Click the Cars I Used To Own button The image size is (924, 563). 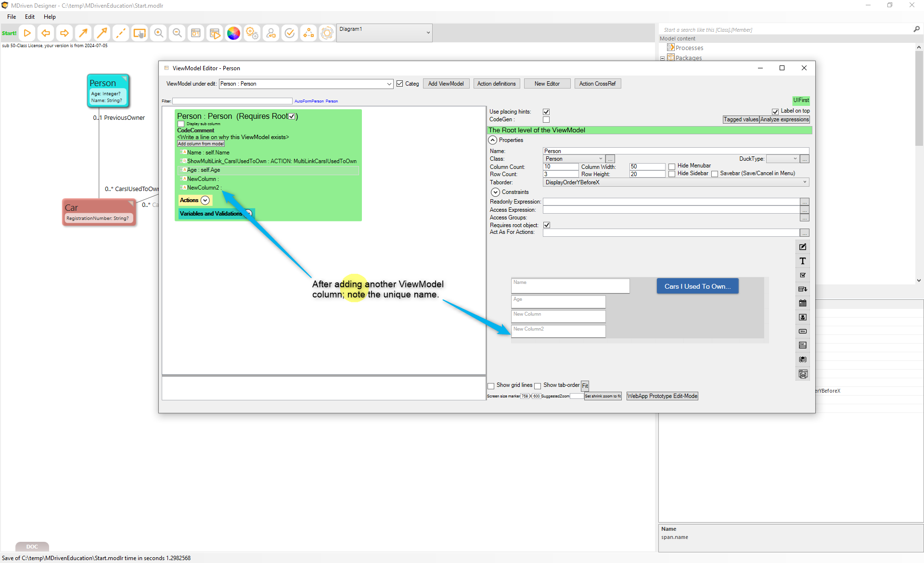(697, 286)
